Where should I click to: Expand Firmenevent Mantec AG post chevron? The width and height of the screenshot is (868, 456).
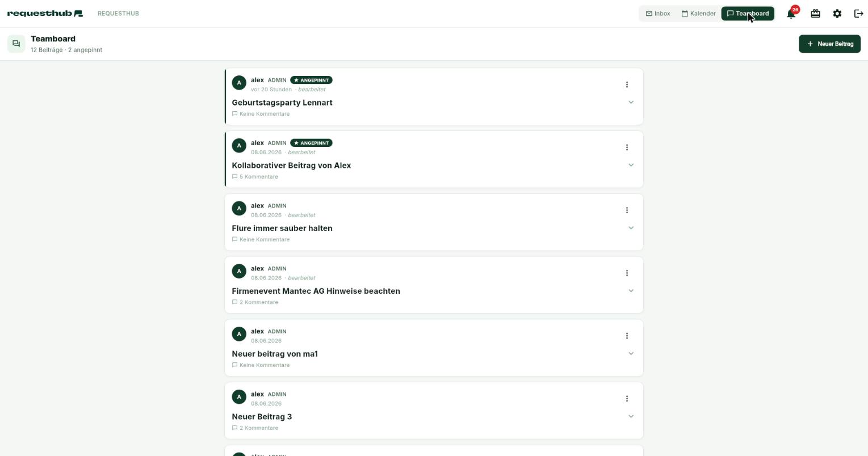pyautogui.click(x=631, y=291)
